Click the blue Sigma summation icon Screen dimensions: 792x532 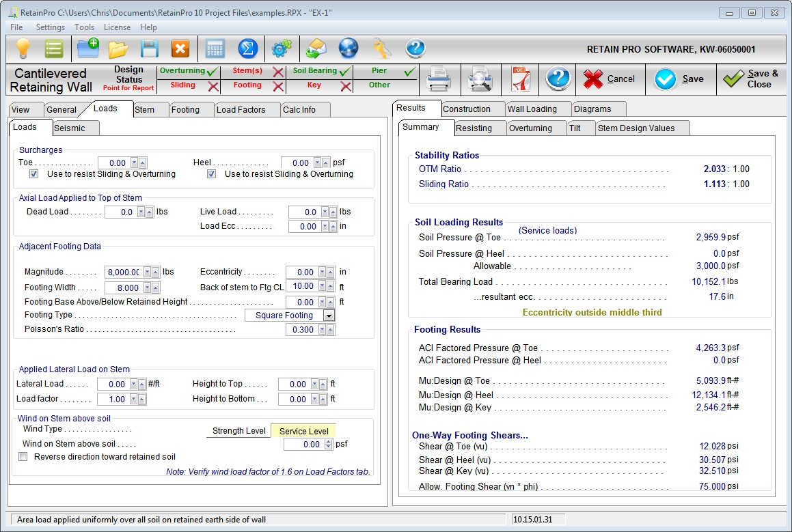pos(247,48)
